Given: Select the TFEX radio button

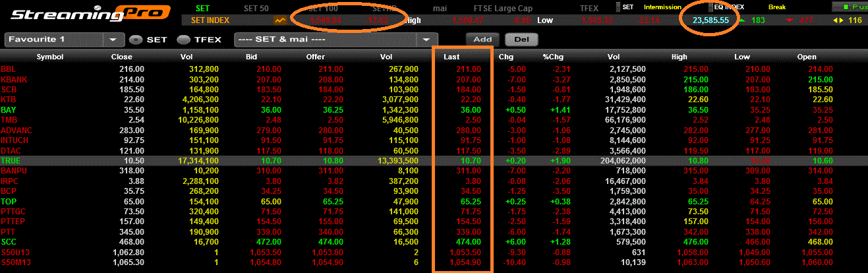Looking at the screenshot, I should [x=184, y=40].
